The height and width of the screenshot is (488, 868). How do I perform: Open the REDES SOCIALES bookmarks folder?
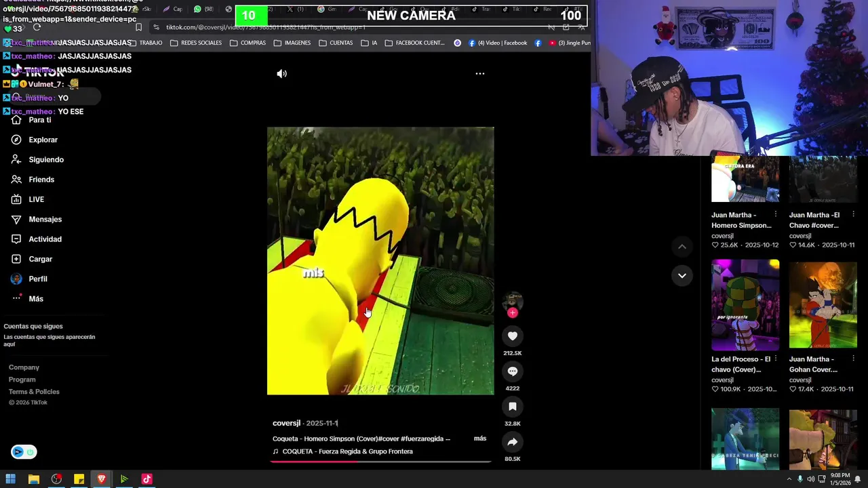(196, 43)
